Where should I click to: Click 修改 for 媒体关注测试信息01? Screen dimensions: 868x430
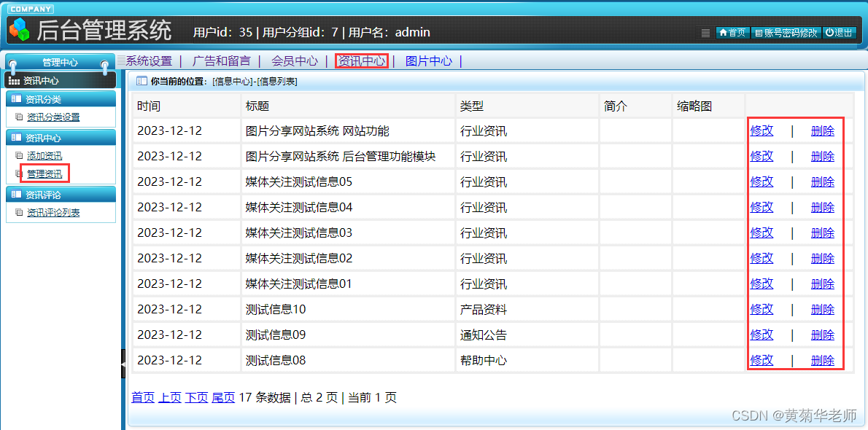[x=762, y=284]
